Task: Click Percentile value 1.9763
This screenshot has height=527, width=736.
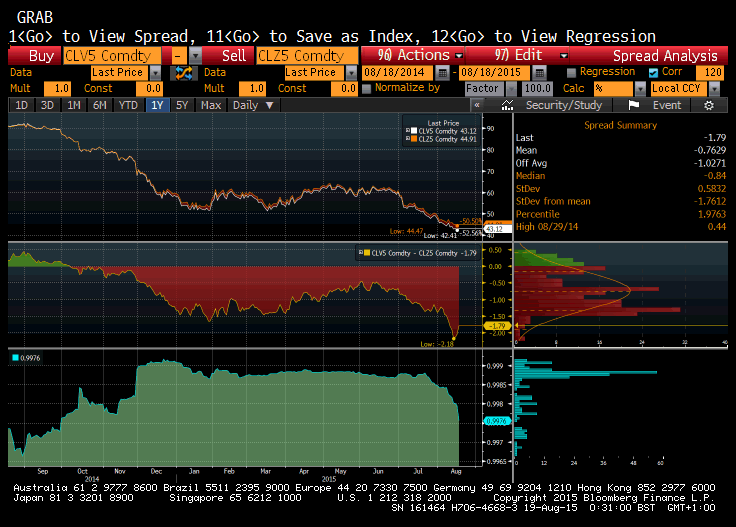Action: click(x=712, y=214)
